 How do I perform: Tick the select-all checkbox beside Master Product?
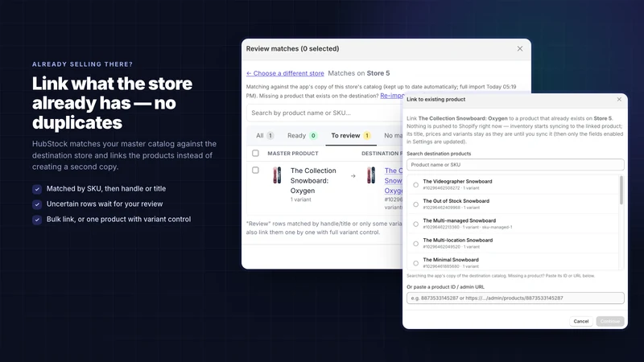coord(255,153)
